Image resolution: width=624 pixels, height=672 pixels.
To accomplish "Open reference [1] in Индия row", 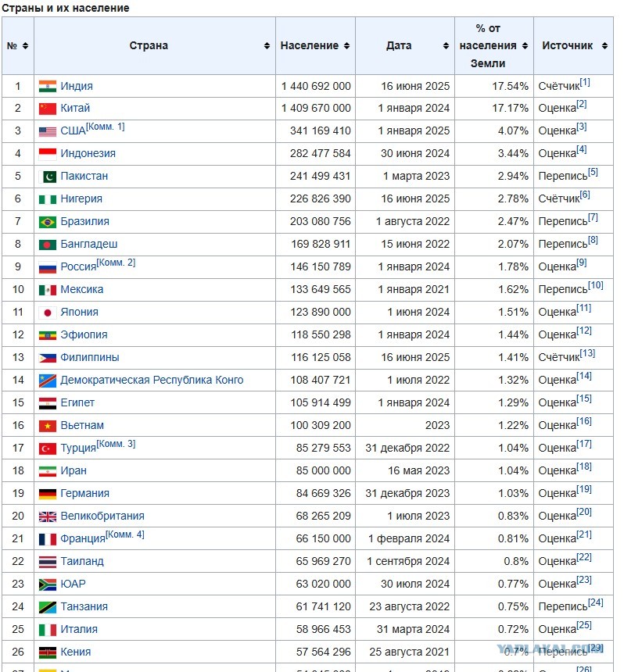I will click(585, 82).
